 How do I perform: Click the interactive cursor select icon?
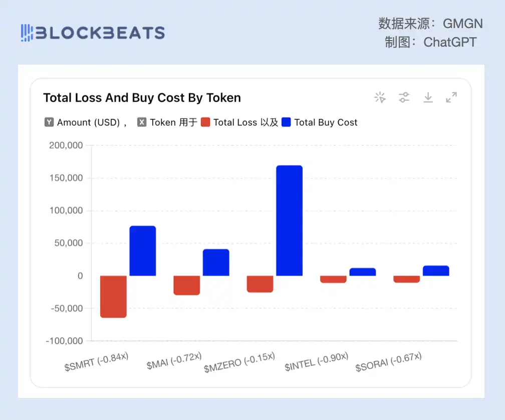tap(380, 97)
